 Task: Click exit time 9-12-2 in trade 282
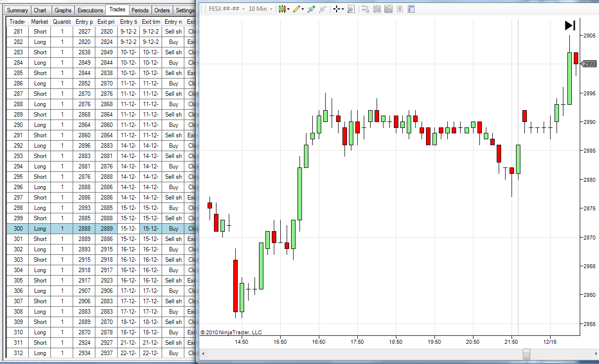click(x=151, y=42)
